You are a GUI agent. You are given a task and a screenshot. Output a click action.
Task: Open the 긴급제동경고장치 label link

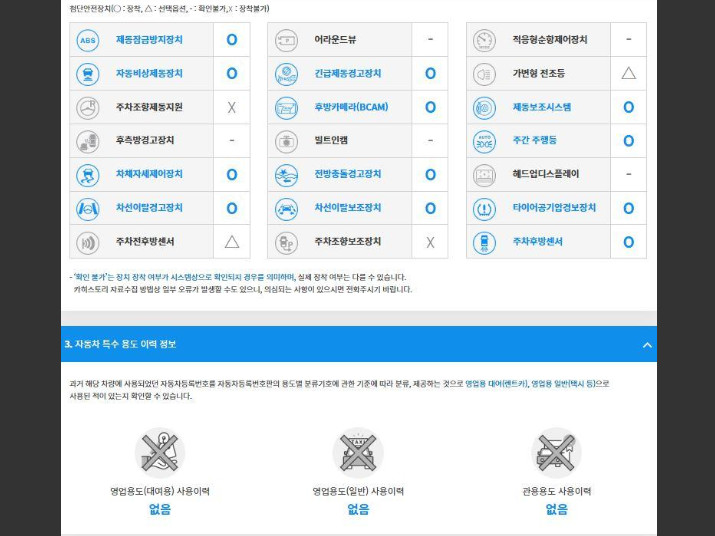click(x=347, y=73)
